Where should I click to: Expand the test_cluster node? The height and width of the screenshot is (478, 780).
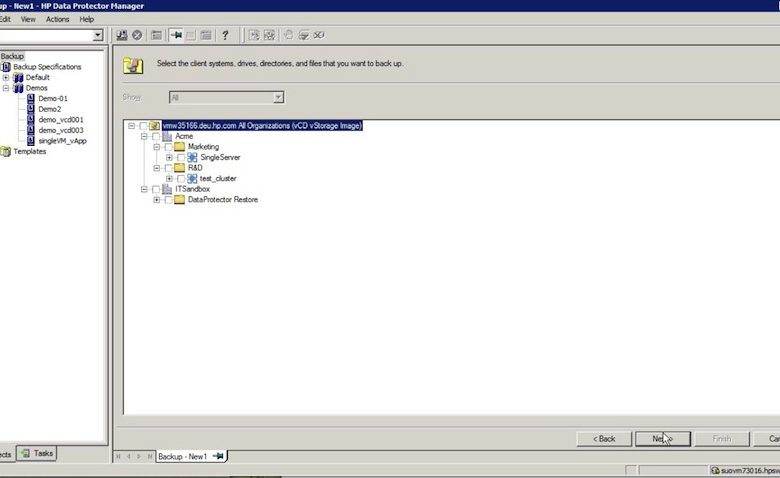169,179
